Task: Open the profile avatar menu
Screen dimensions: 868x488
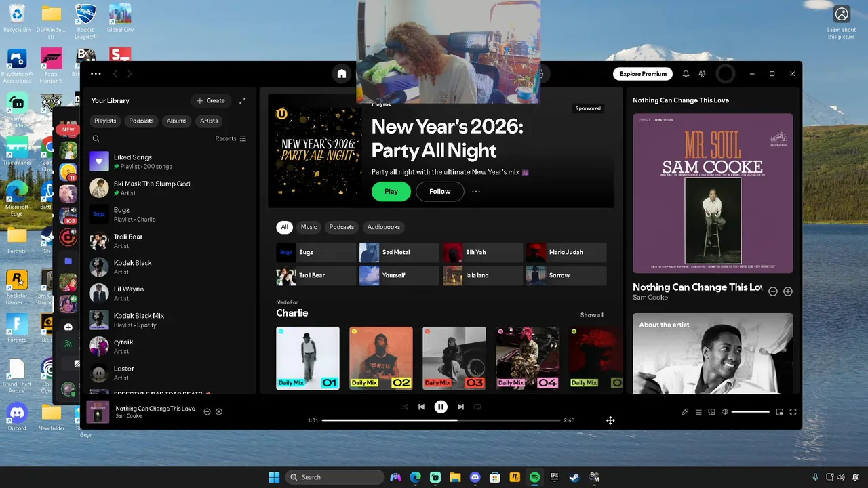Action: [726, 74]
